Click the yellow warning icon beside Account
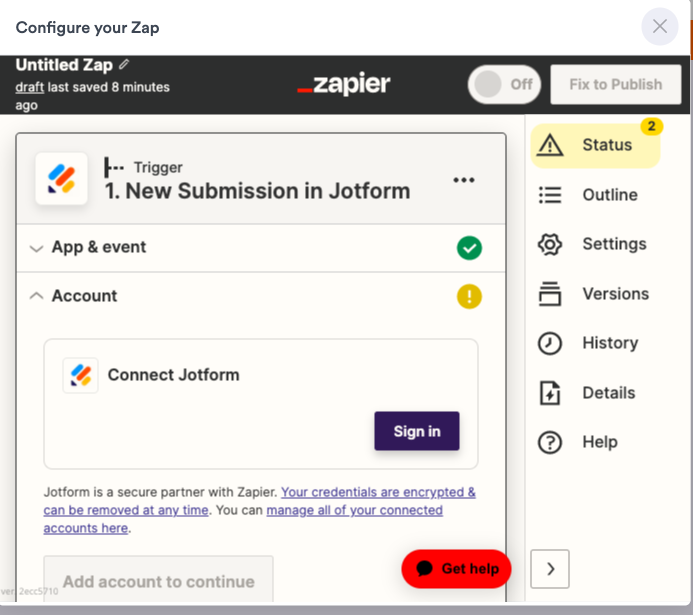Screen dimensions: 693x615 (x=469, y=296)
